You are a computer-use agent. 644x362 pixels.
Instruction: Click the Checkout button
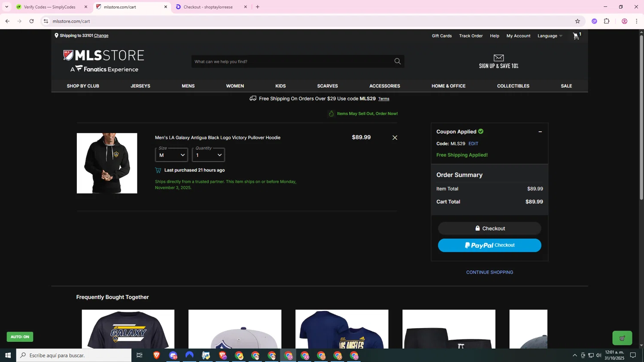pyautogui.click(x=489, y=229)
